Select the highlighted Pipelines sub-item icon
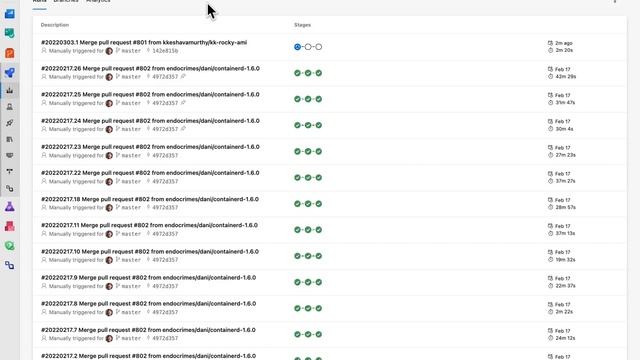This screenshot has width=640, height=360. tap(9, 90)
